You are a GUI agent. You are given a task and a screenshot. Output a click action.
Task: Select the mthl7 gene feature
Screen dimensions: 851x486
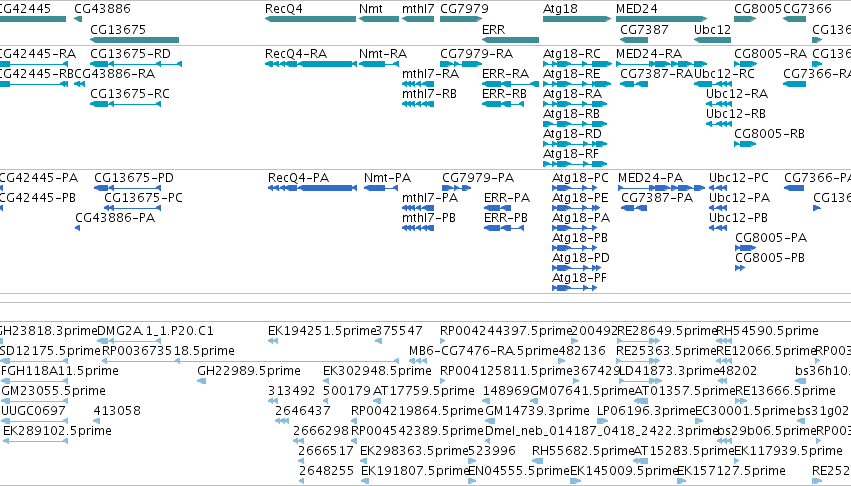coord(418,19)
